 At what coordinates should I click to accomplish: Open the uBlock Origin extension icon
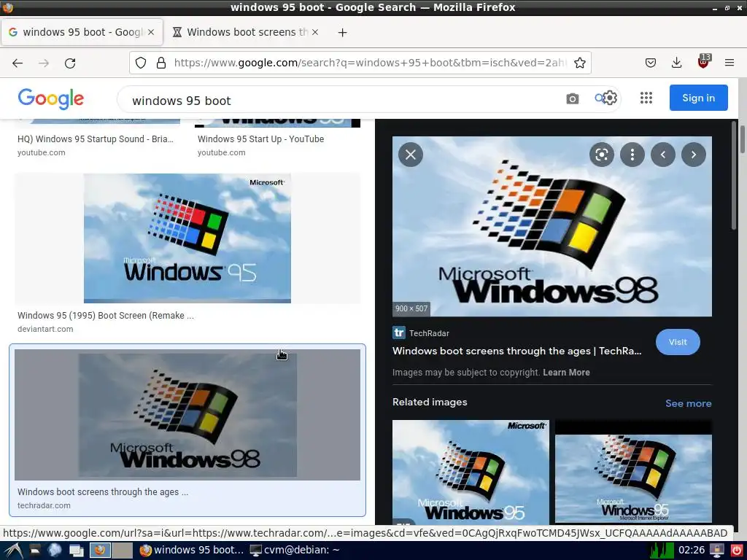(704, 62)
